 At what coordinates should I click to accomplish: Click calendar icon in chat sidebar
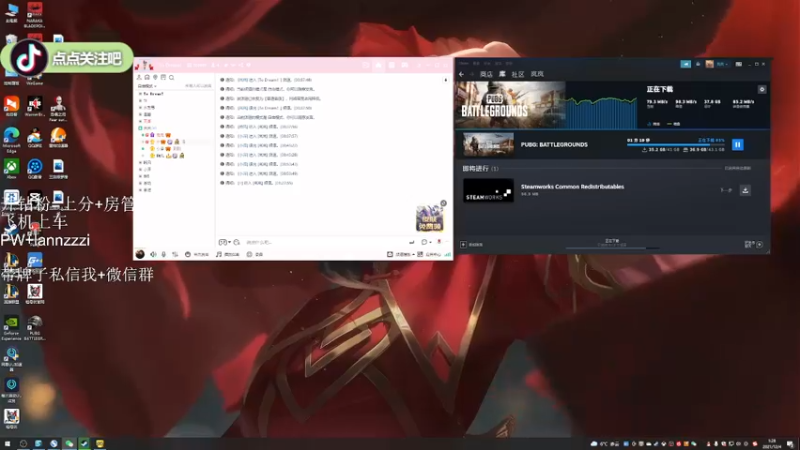(163, 78)
